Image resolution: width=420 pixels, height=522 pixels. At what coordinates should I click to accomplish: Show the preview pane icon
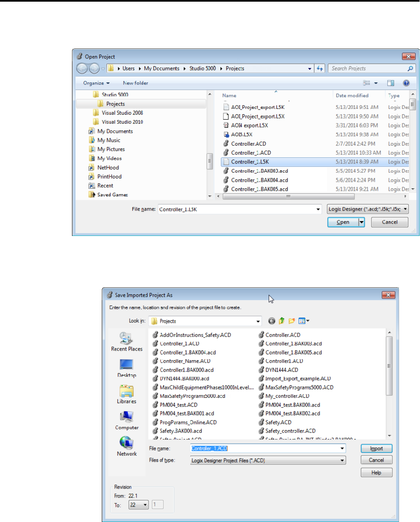391,83
